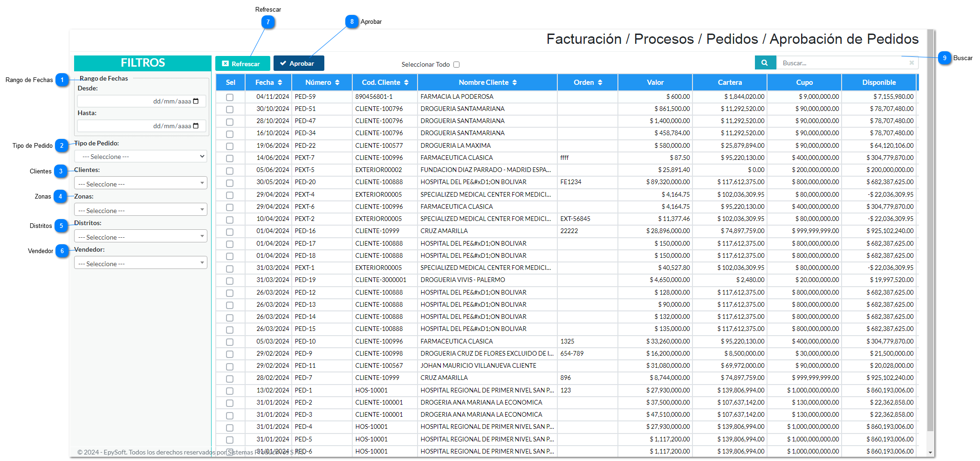980x461 pixels.
Task: Open the Hasta date calendar picker icon
Action: [x=196, y=126]
